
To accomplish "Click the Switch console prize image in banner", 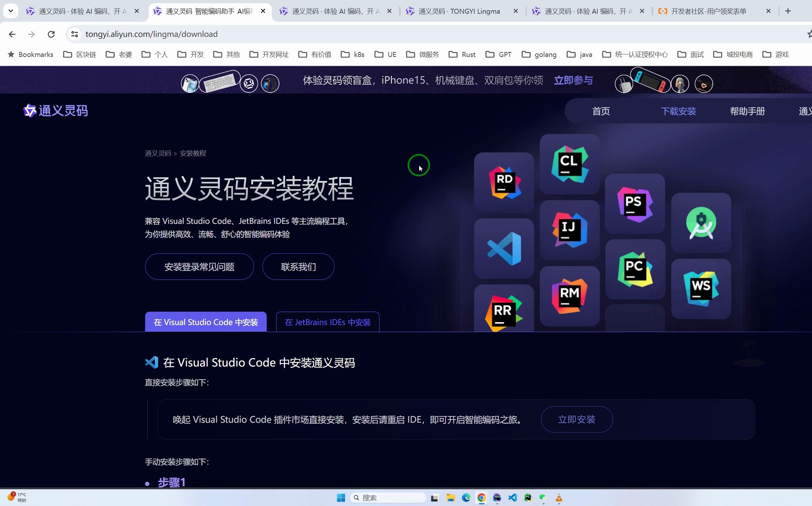I will (x=650, y=80).
